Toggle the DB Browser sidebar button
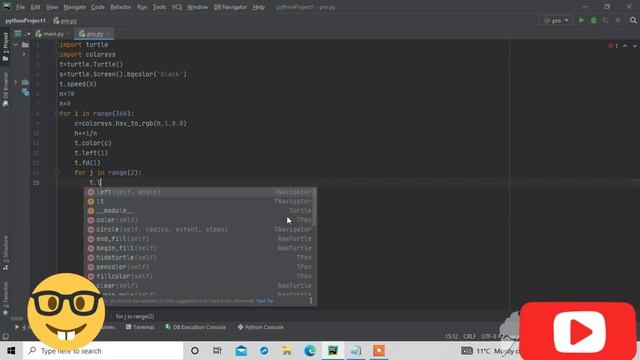Image resolution: width=640 pixels, height=360 pixels. click(5, 89)
